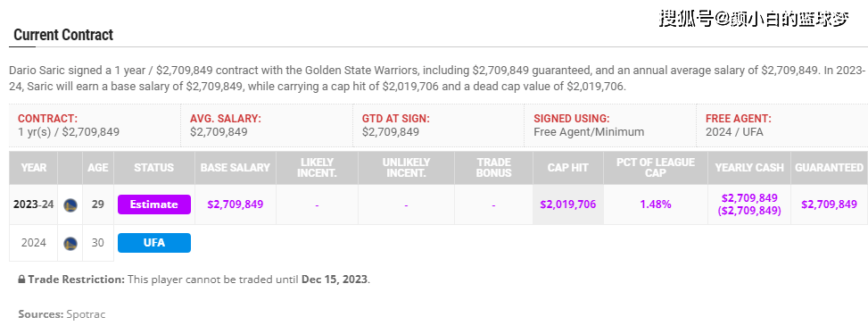Click the TRADE BONUS column header

tap(493, 168)
